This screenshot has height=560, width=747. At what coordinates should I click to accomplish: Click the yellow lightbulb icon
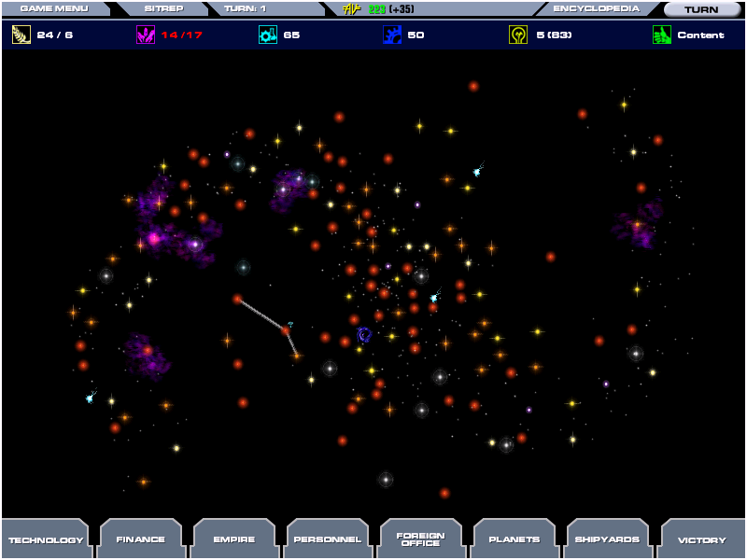coord(518,35)
